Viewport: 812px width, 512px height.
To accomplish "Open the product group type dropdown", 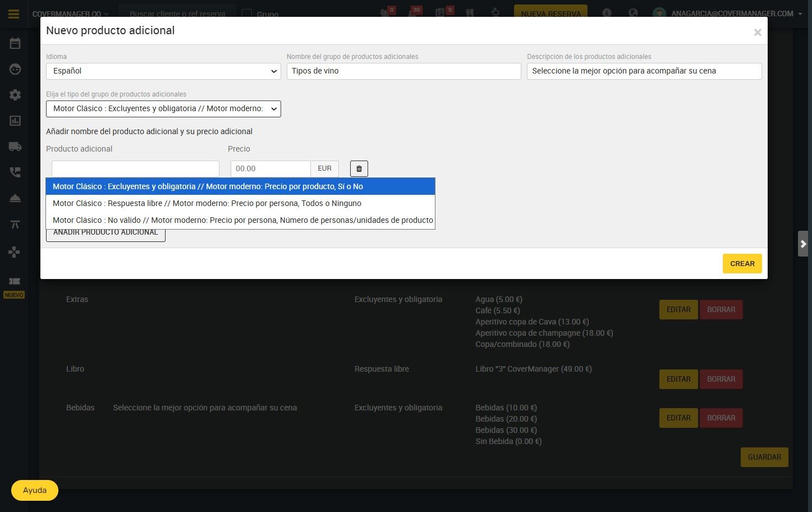I will click(163, 109).
